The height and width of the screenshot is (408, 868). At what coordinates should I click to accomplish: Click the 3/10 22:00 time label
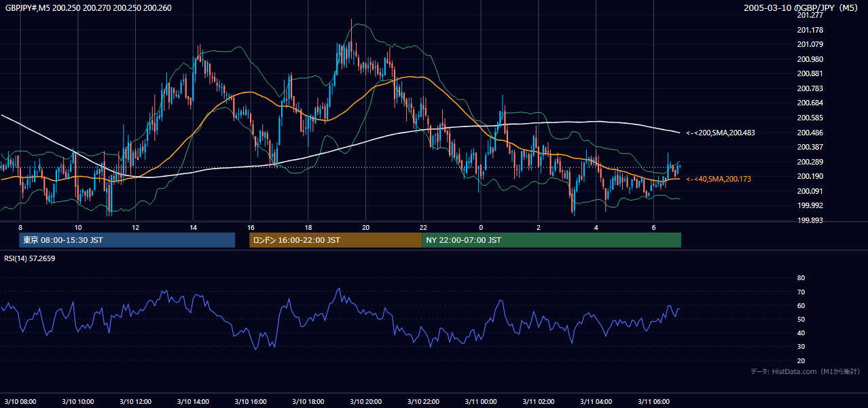coord(423,402)
